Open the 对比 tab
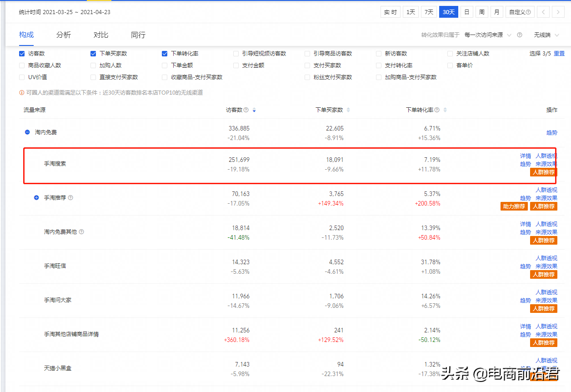571x392 pixels. click(x=101, y=35)
